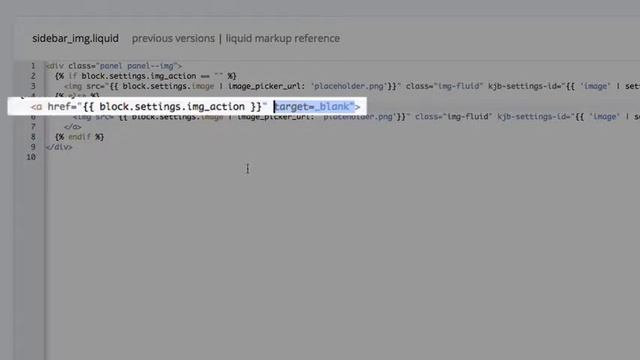Click the closing </div> tag on line 9
640x360 pixels.
coord(59,147)
